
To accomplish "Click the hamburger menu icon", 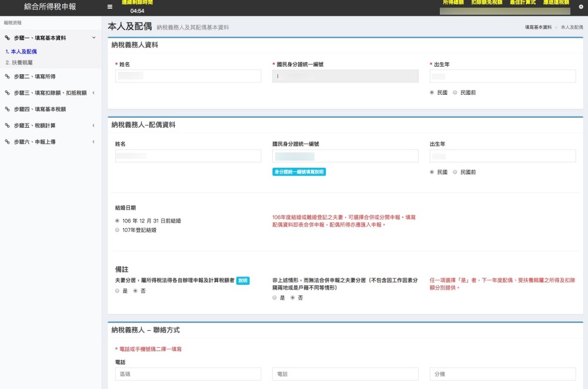I will click(x=110, y=7).
